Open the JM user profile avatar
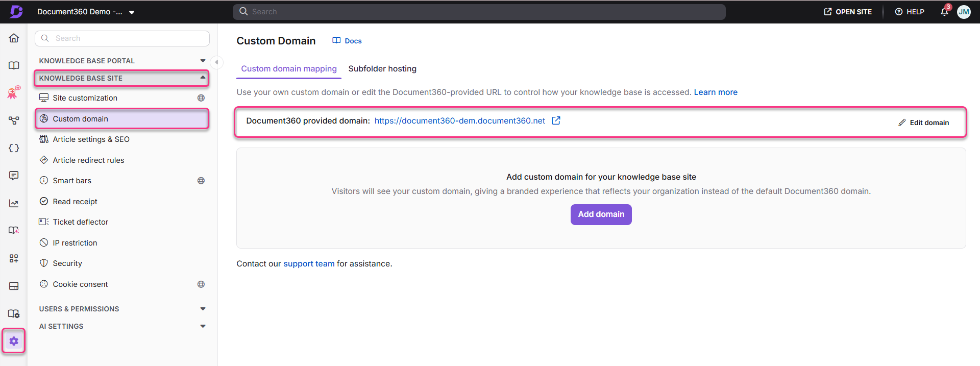 964,12
